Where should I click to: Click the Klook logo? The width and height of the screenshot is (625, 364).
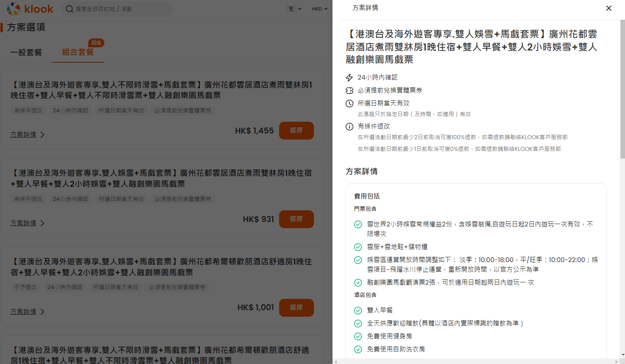click(x=30, y=9)
